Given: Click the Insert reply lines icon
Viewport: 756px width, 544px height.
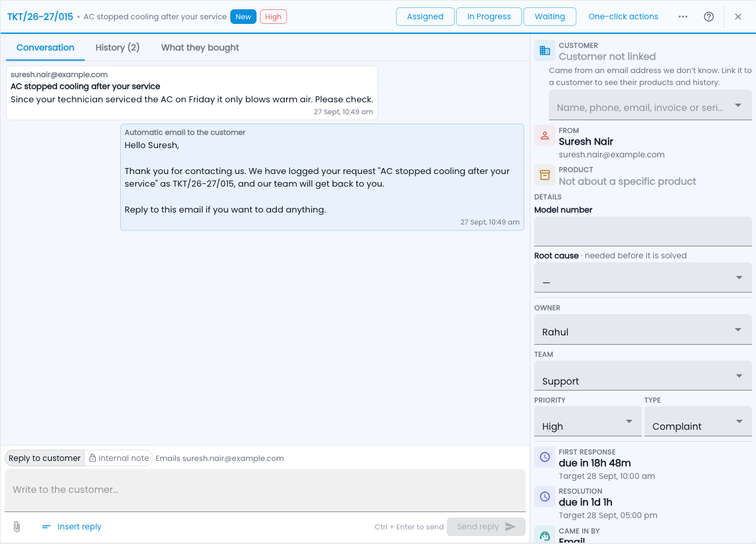Looking at the screenshot, I should 46,527.
